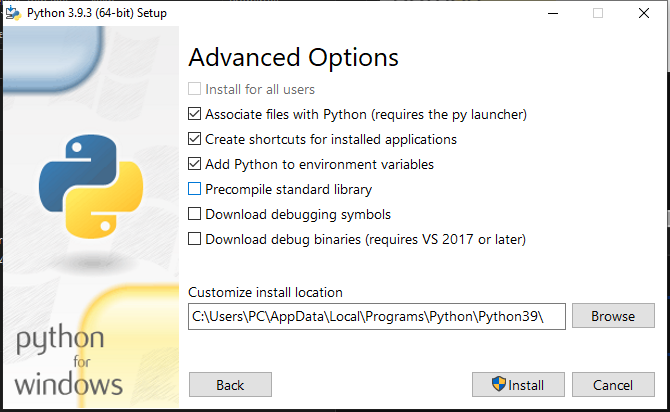Click the install location path field
670x412 pixels.
[x=377, y=316]
